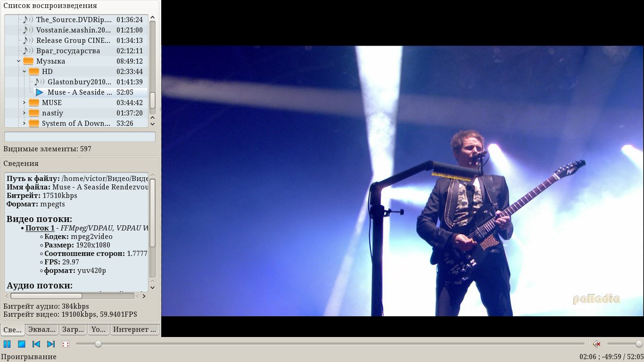Click the concert video display

click(403, 181)
